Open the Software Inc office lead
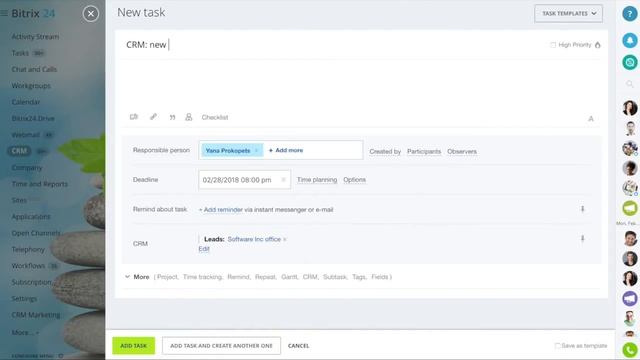Screen dimensions: 640x360 254,239
